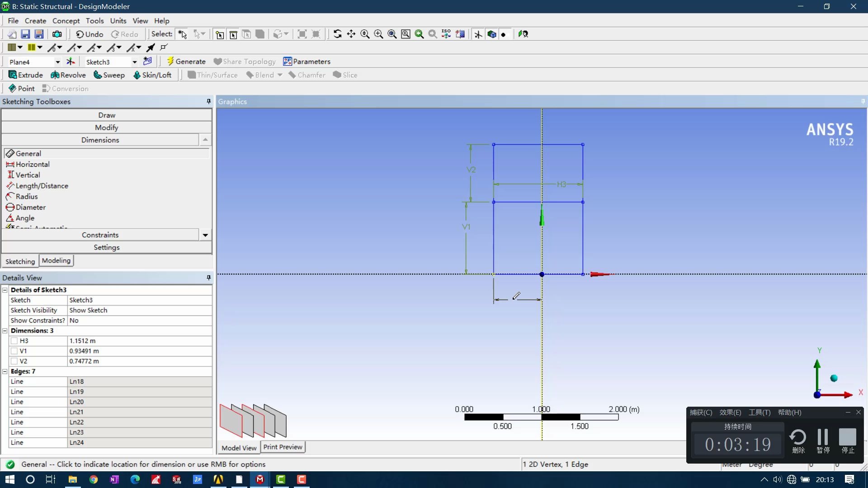
Task: Select the Rotate view tool
Action: [x=337, y=34]
